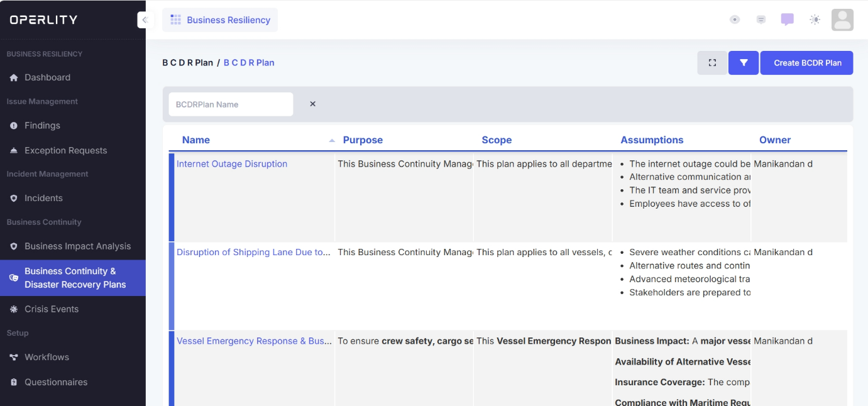Toggle the light/dark theme sun icon
This screenshot has width=868, height=406.
(x=815, y=19)
